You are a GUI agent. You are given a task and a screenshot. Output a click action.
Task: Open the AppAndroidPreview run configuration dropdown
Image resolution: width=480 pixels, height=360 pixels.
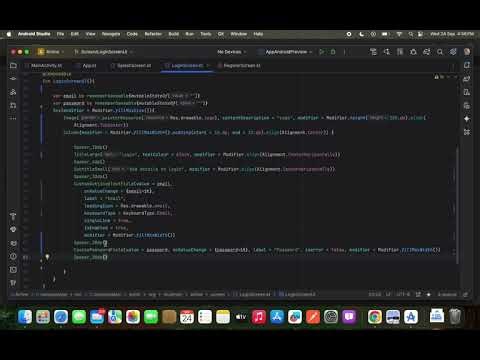coord(285,52)
